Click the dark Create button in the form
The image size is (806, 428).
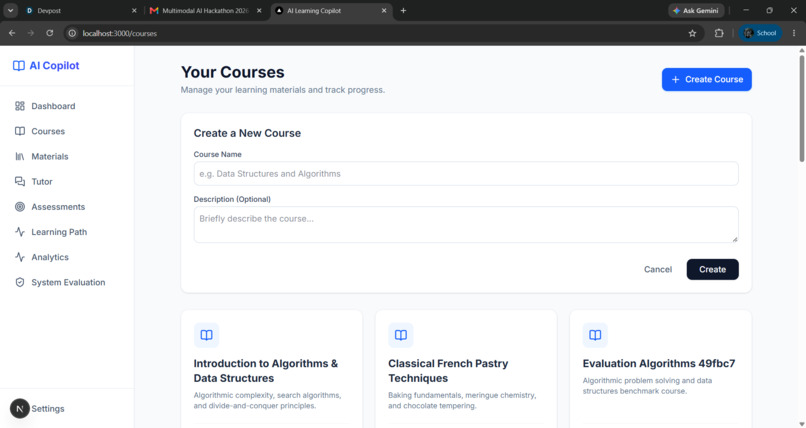pyautogui.click(x=712, y=269)
